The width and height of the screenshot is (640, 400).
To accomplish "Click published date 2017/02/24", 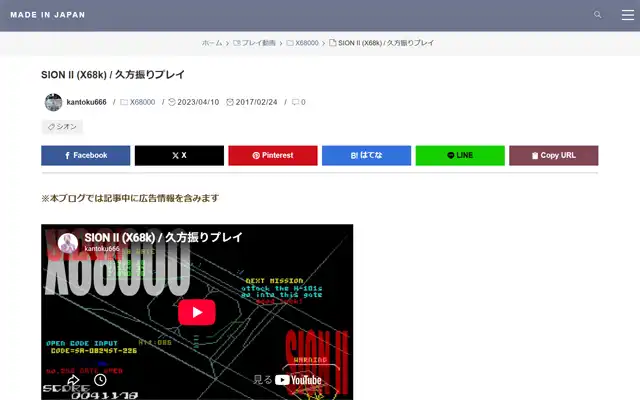I will point(252,102).
